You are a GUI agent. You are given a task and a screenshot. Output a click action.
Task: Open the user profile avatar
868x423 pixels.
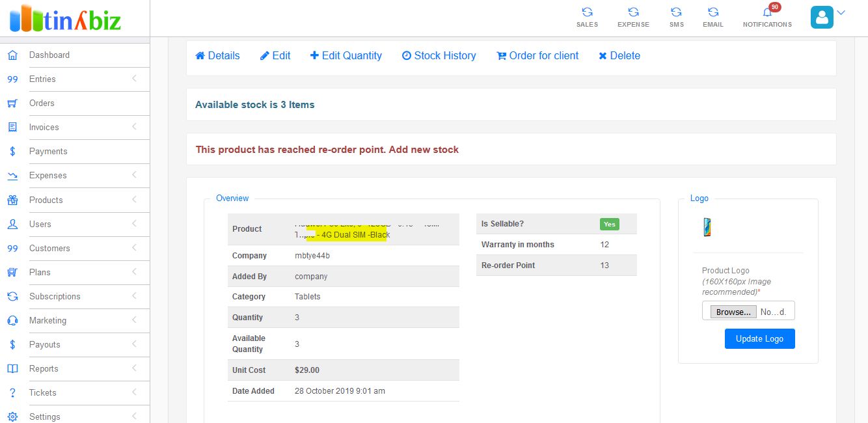(x=822, y=17)
